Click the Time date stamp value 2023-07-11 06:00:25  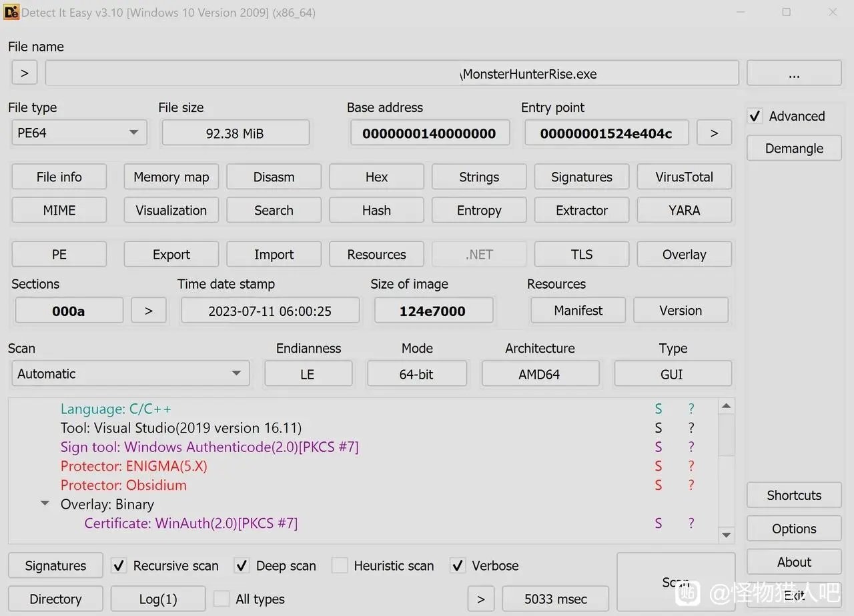click(x=270, y=311)
